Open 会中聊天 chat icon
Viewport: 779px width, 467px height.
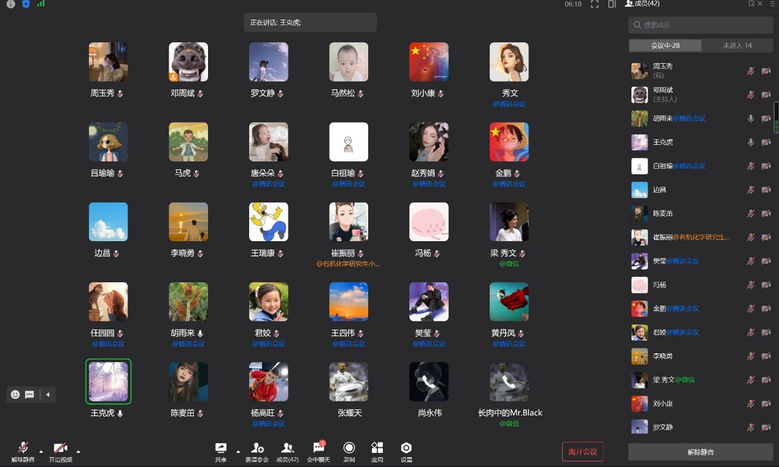click(318, 449)
